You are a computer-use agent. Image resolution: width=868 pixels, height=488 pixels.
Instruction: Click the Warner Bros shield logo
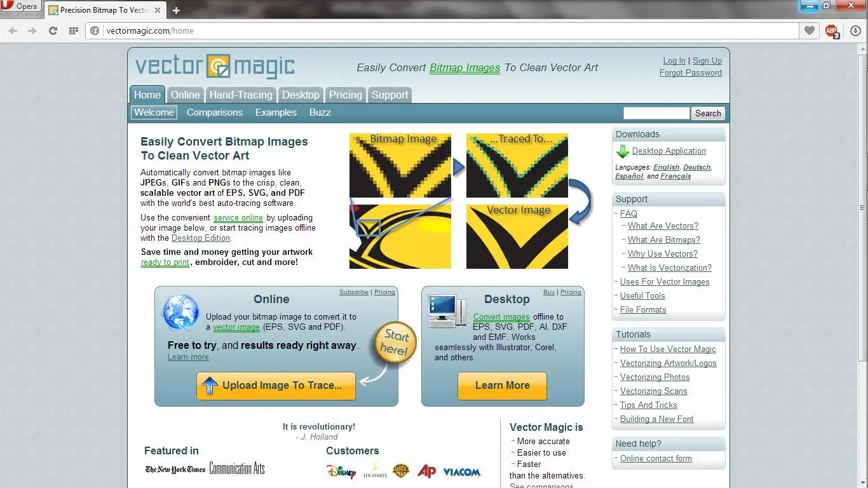click(401, 471)
